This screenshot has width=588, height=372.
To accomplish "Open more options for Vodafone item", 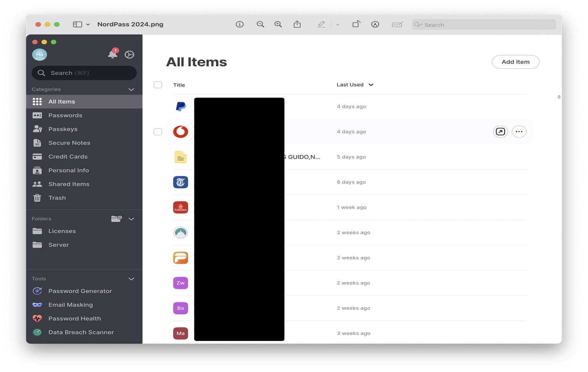I will (x=519, y=132).
